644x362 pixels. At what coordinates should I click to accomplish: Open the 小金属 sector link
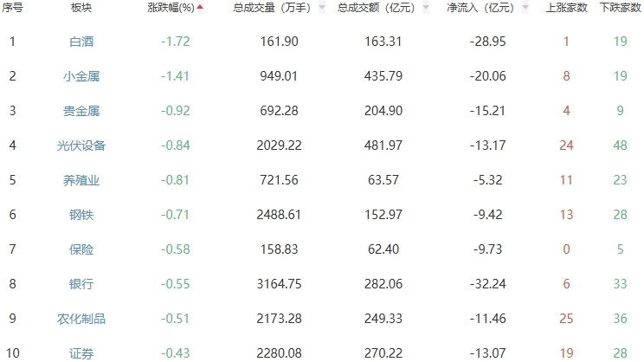coord(82,76)
